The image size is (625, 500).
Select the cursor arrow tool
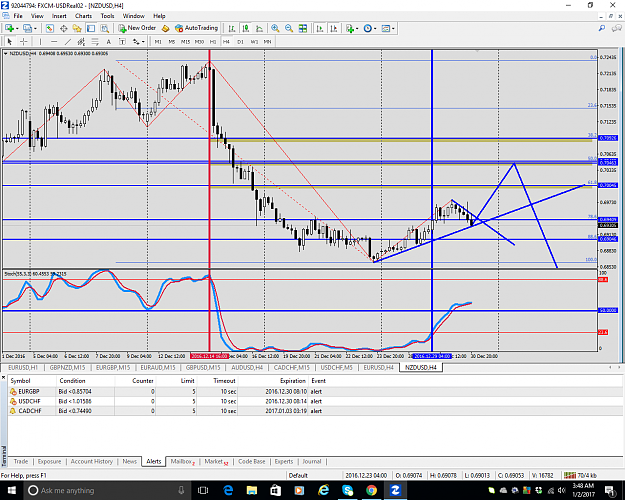pos(10,41)
